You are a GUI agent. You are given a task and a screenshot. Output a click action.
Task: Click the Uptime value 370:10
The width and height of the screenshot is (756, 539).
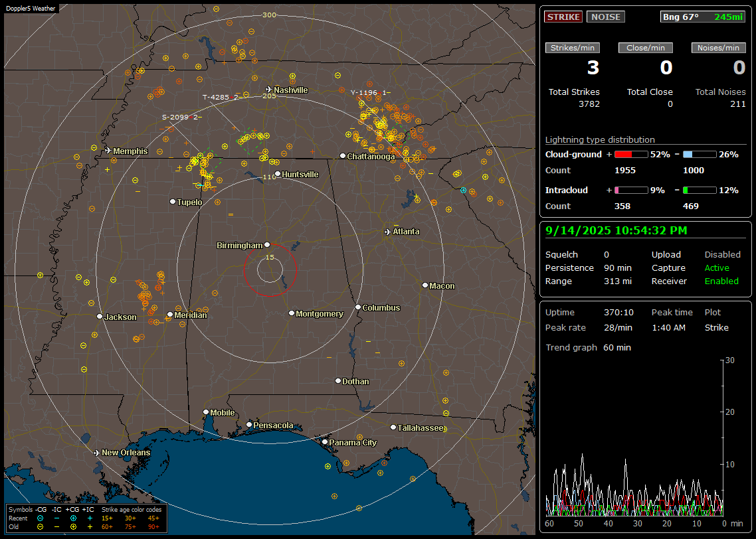click(618, 313)
